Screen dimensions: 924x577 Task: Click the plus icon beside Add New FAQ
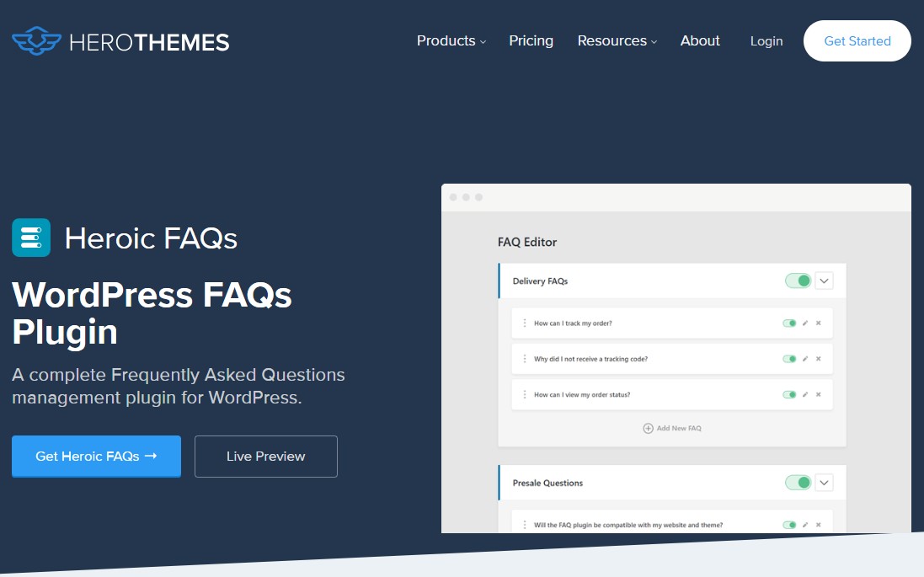(x=648, y=429)
